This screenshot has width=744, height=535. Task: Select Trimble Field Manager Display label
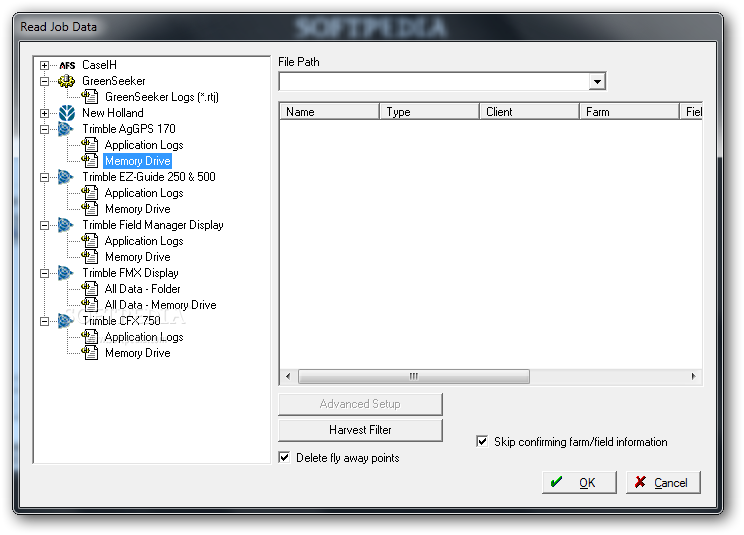click(x=153, y=225)
